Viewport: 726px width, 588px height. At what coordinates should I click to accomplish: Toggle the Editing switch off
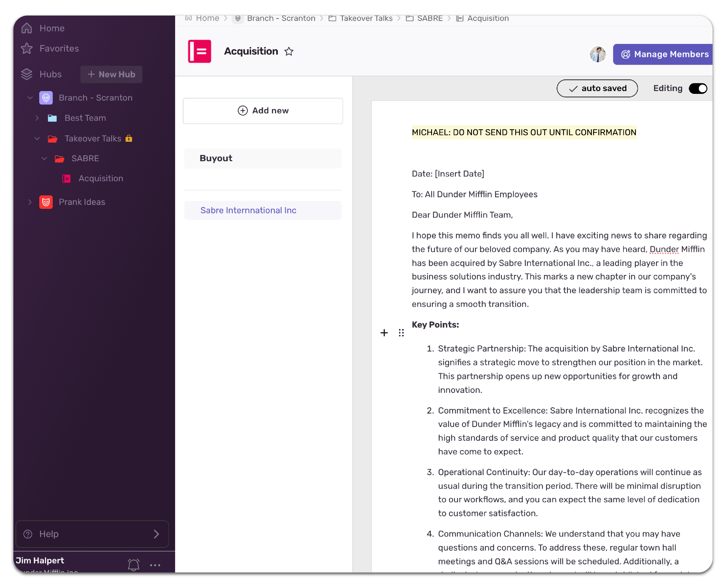click(x=698, y=89)
